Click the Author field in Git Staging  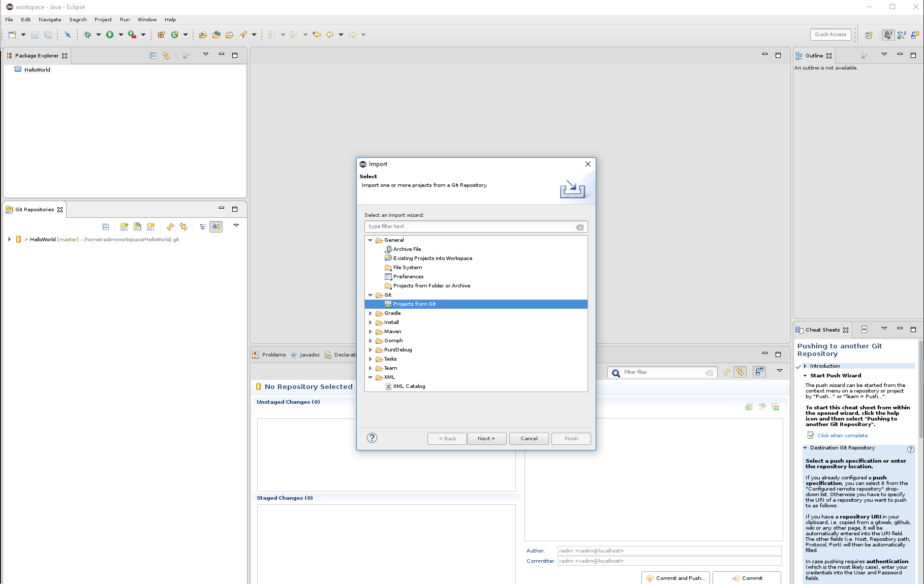pyautogui.click(x=669, y=550)
